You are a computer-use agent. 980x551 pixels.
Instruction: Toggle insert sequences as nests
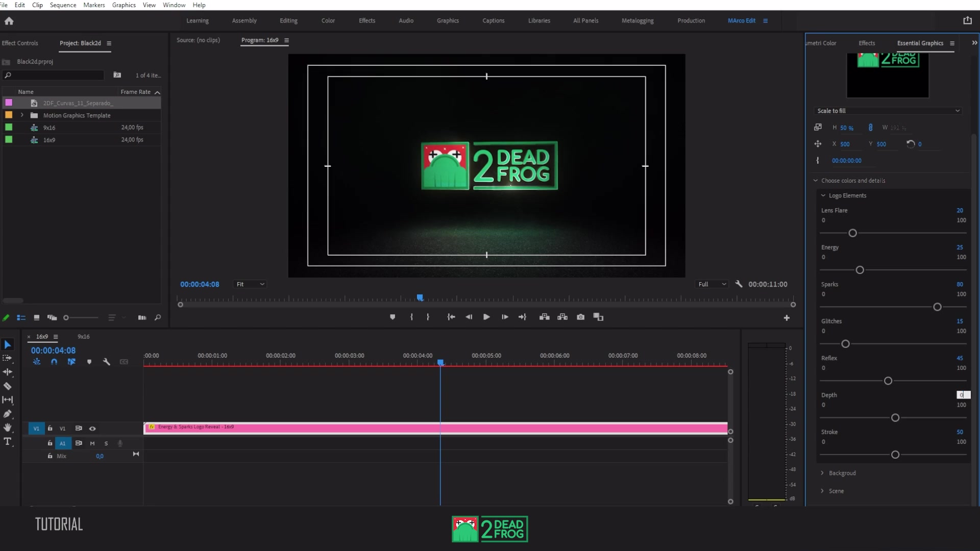(37, 362)
